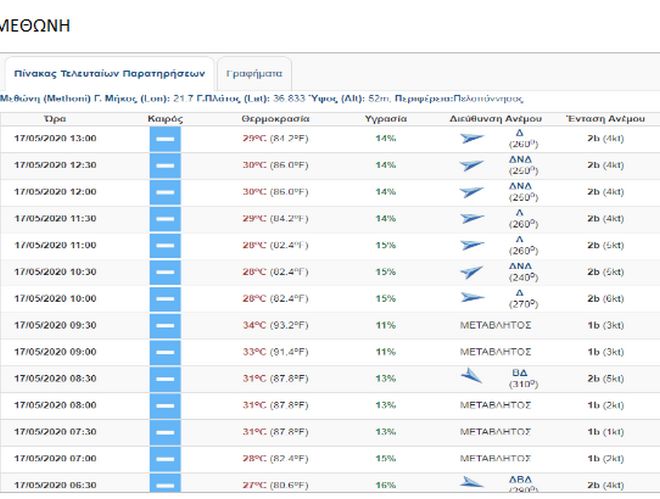Screen dimensions: 660x499
Task: Click the wind direction arrow for 11:00
Action: click(472, 245)
